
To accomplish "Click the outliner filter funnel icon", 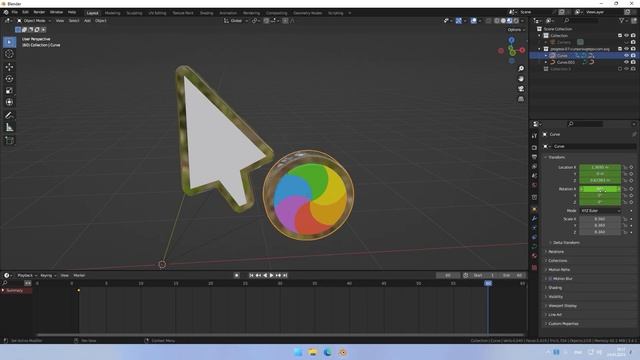I will click(621, 20).
